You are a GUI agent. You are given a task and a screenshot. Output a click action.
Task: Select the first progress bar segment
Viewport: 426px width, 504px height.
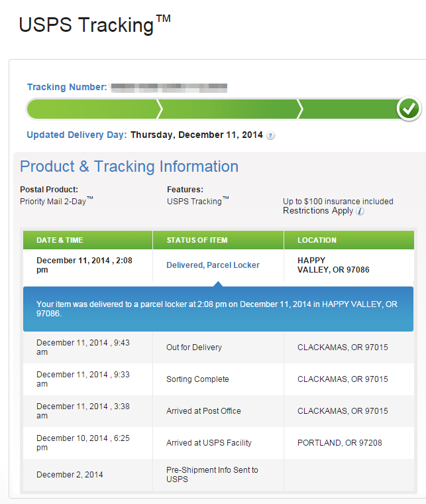[x=93, y=109]
